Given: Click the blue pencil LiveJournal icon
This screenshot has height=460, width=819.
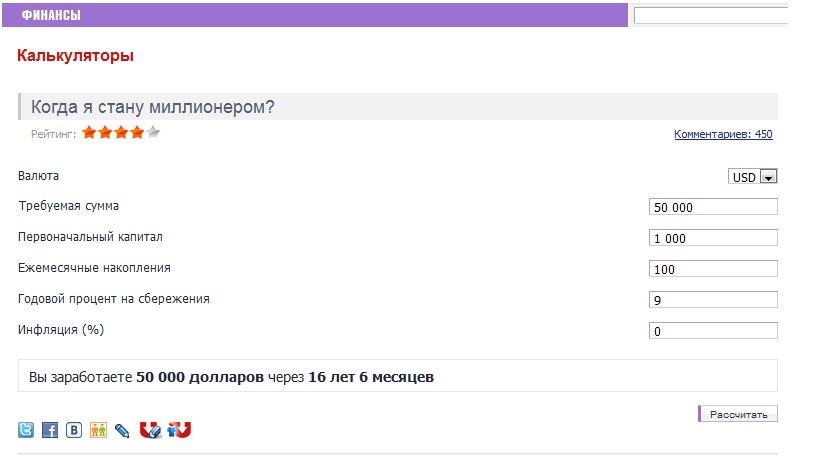Looking at the screenshot, I should click(x=122, y=431).
